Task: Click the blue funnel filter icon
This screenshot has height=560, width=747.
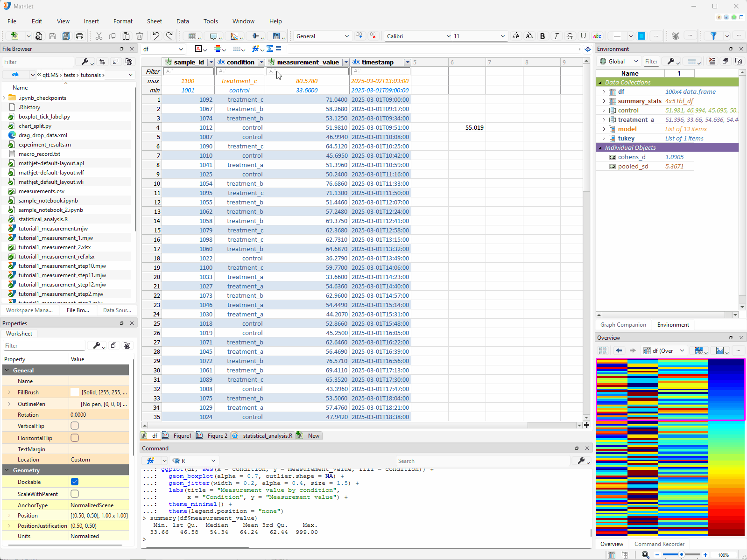Action: pyautogui.click(x=713, y=36)
